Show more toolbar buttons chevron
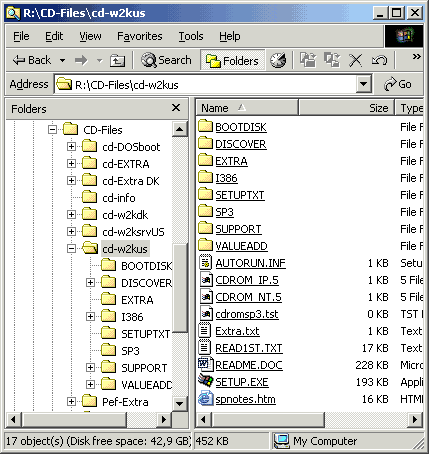Image resolution: width=429 pixels, height=454 pixels. click(416, 57)
